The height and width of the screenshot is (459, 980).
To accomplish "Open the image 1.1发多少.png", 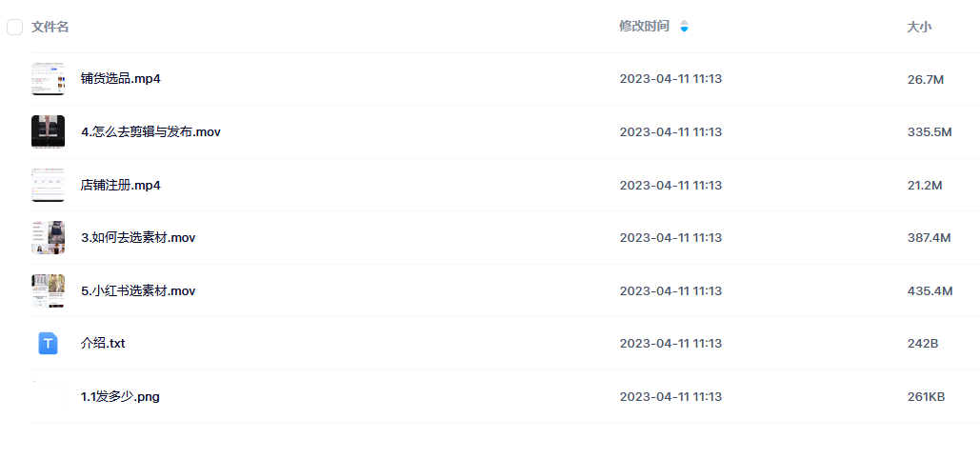I will pos(120,396).
